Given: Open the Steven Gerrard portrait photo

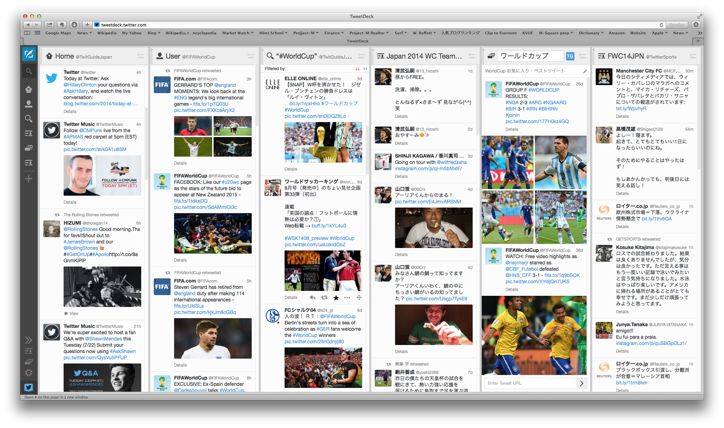Looking at the screenshot, I should [213, 338].
